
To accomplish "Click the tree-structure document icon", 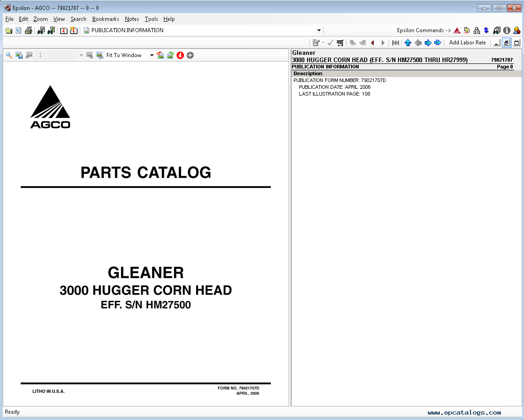I will click(x=19, y=30).
